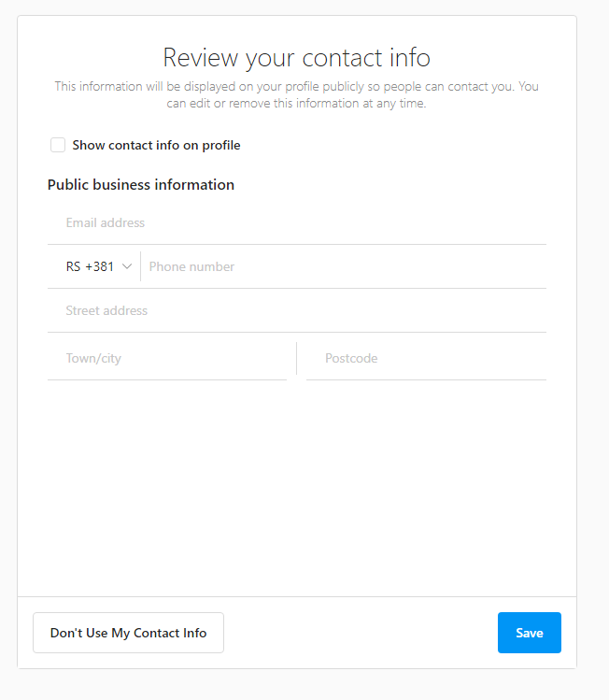Image resolution: width=609 pixels, height=700 pixels.
Task: Click the blue Save button
Action: pos(529,633)
